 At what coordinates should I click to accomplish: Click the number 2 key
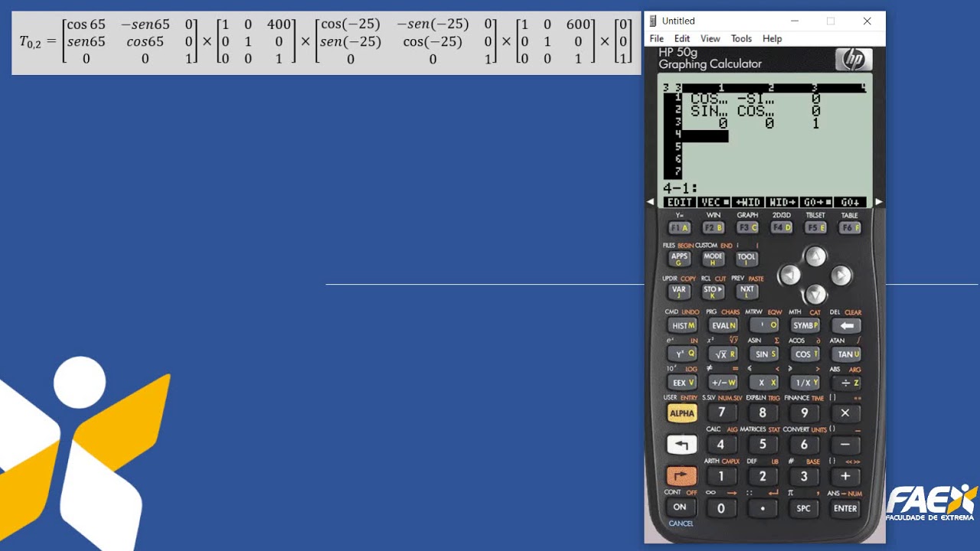click(x=763, y=476)
